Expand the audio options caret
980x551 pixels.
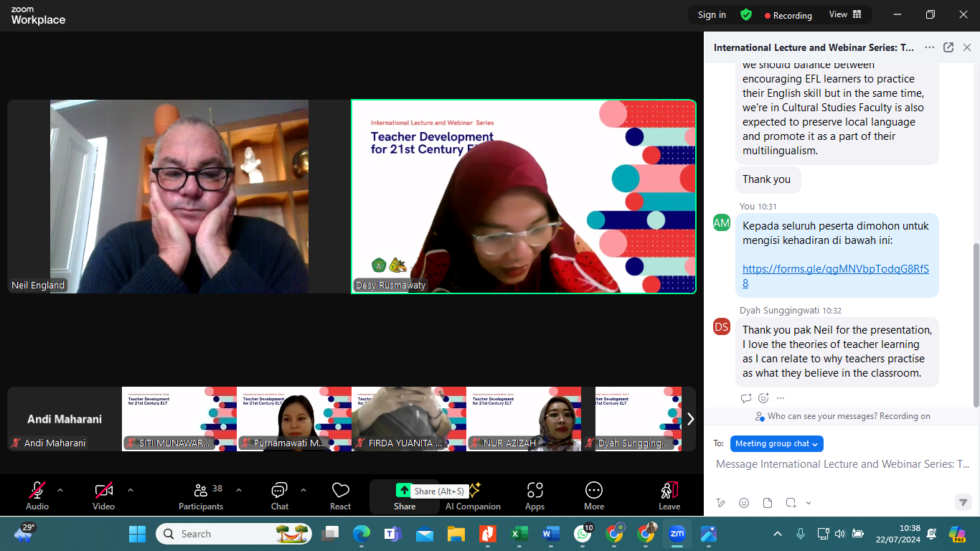(x=60, y=490)
